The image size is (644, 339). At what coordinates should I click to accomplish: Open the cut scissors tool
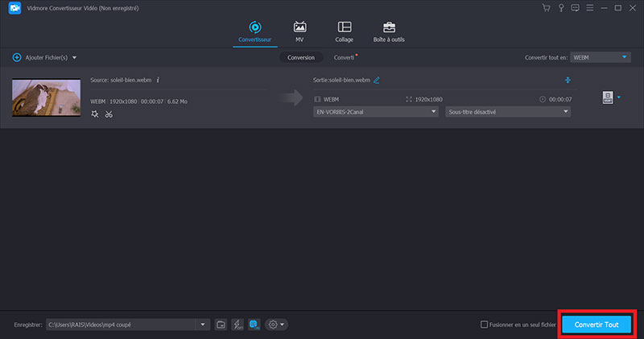pos(109,114)
